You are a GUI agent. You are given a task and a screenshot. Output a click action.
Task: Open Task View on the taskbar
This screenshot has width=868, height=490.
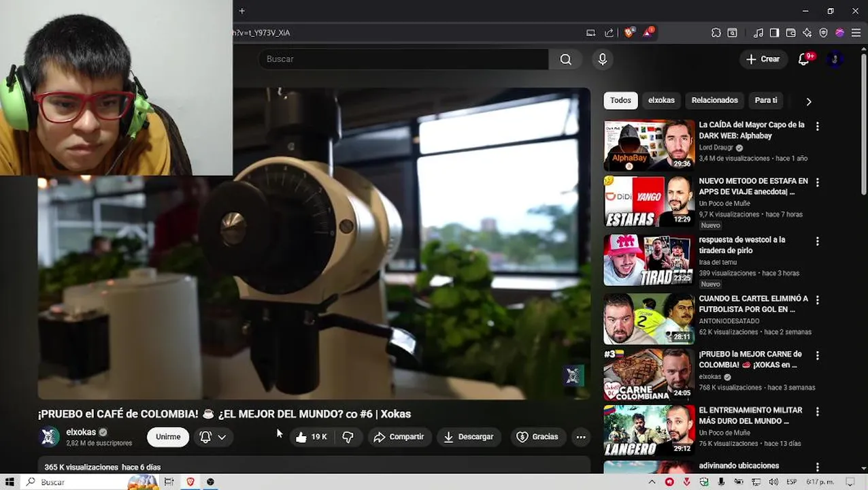(x=169, y=482)
